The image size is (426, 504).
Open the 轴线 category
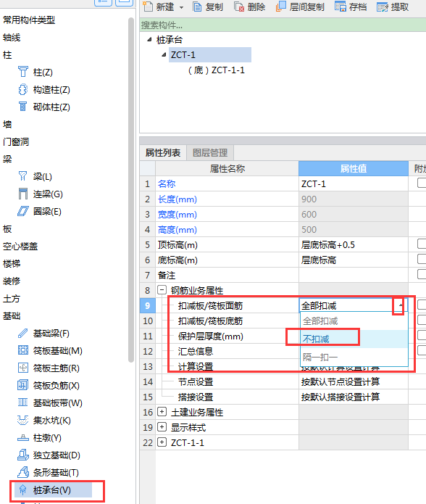(12, 38)
